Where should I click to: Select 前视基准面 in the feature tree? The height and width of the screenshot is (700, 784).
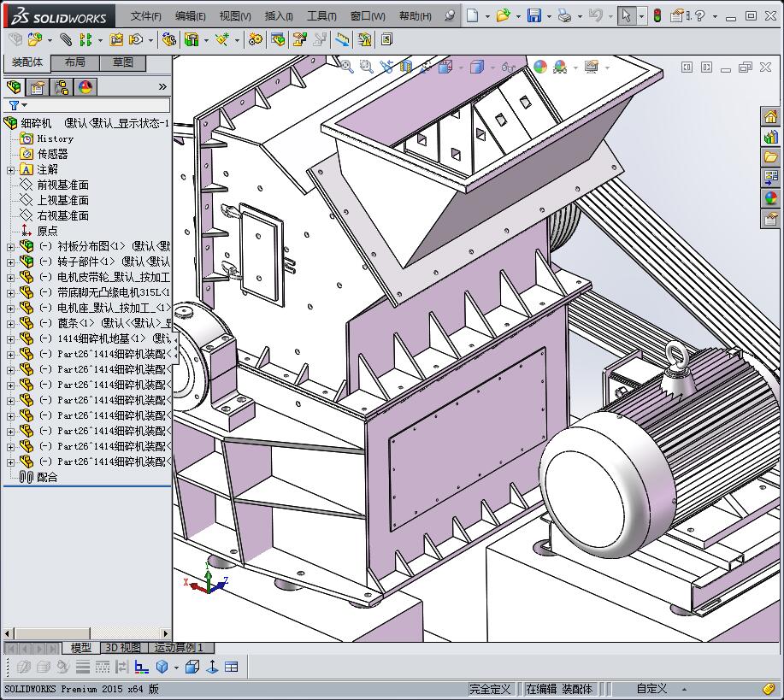[62, 185]
